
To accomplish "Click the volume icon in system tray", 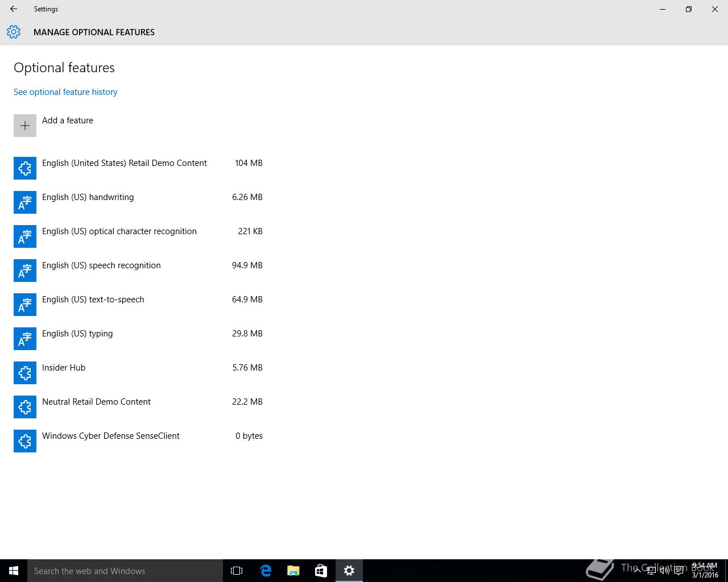I will click(x=665, y=571).
